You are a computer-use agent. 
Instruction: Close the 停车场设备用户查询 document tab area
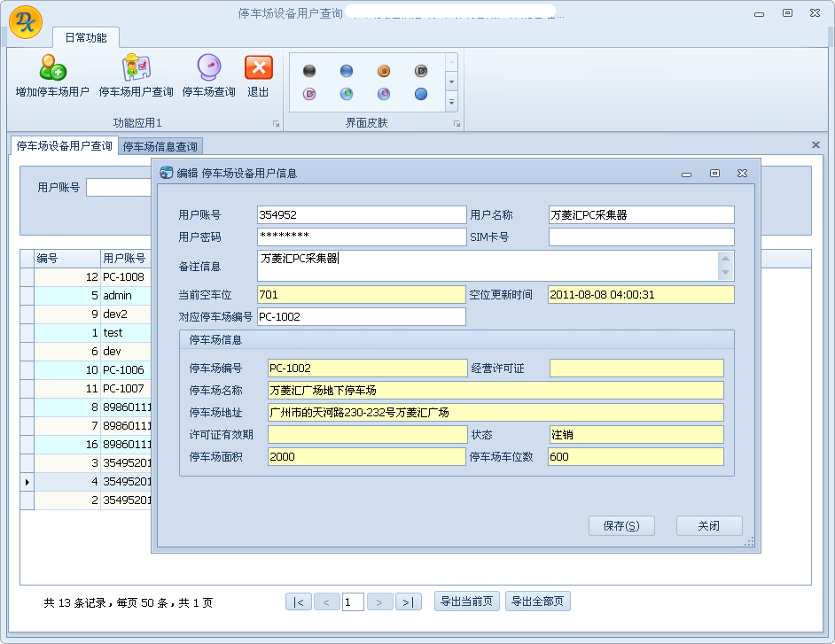tap(815, 144)
